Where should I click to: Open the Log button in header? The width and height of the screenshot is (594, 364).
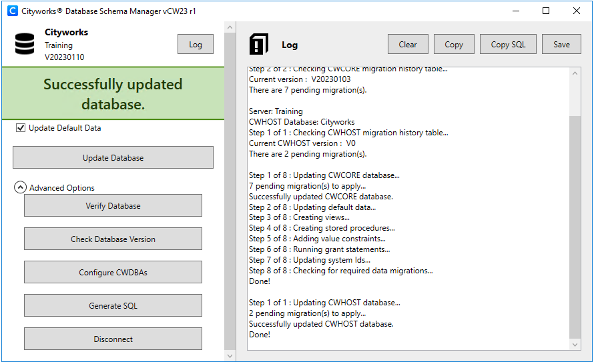[x=196, y=45]
